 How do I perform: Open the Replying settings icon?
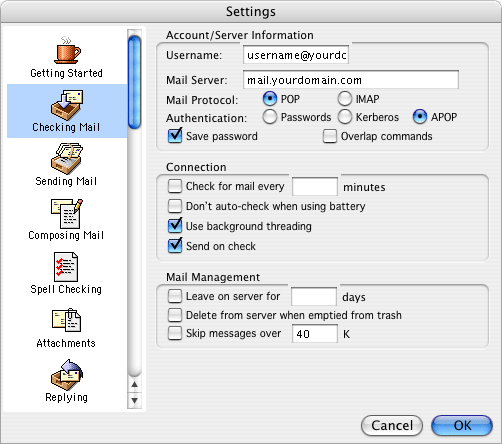67,375
